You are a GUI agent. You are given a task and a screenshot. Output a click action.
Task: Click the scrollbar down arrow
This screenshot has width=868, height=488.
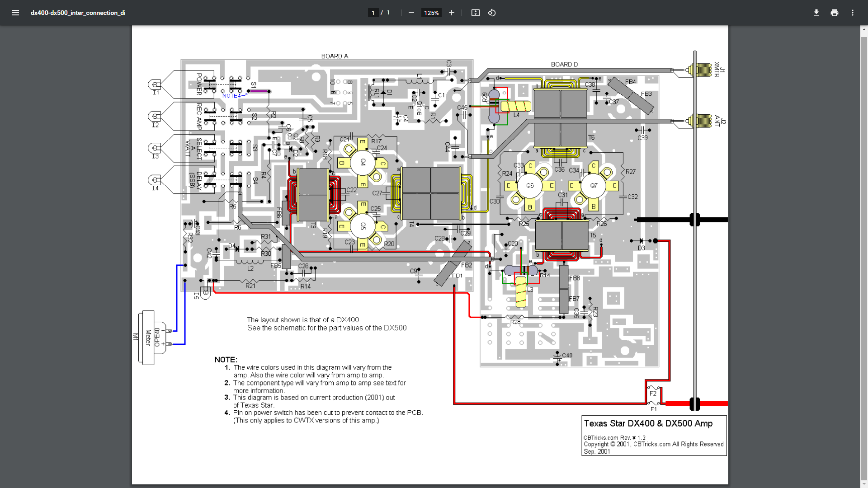[864, 484]
